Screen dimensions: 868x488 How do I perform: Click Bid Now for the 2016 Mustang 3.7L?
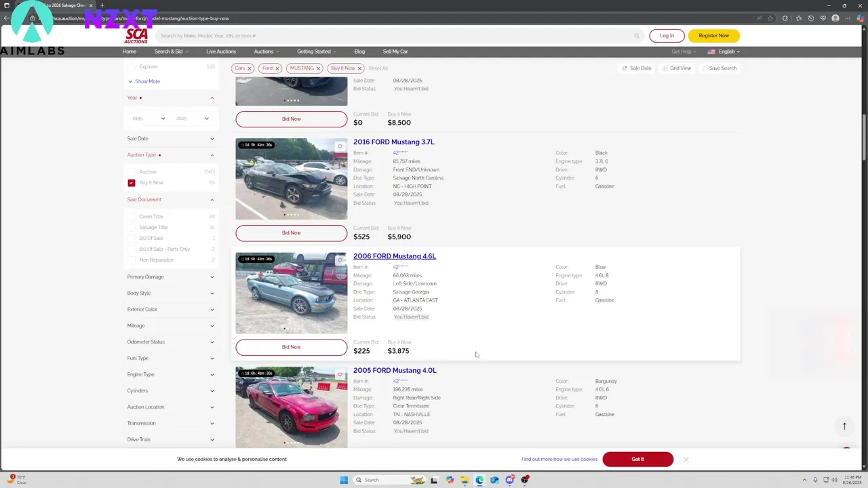pos(291,233)
